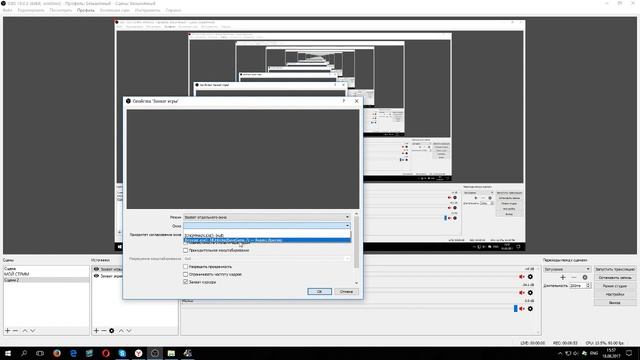Open the Инструменты menu

tap(147, 10)
